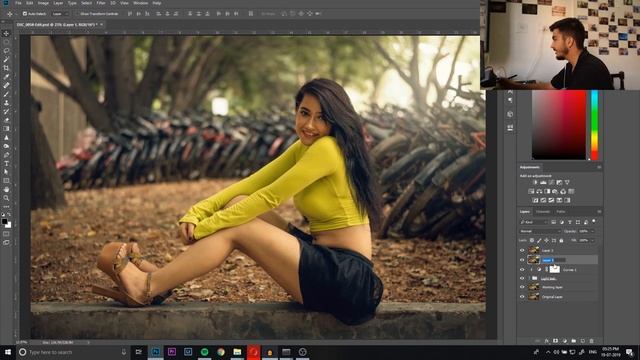The image size is (640, 360).
Task: Select the Move tool in the toolbar
Action: (6, 33)
